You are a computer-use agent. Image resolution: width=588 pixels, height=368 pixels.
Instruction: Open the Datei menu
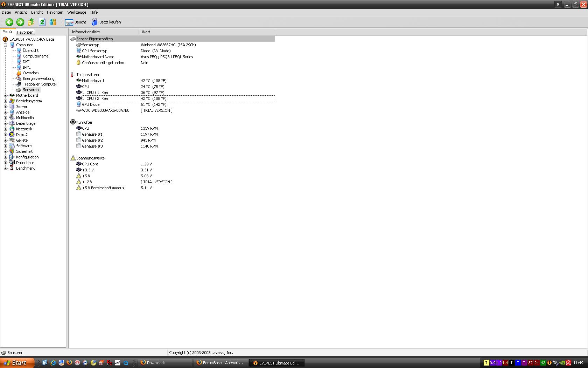6,12
